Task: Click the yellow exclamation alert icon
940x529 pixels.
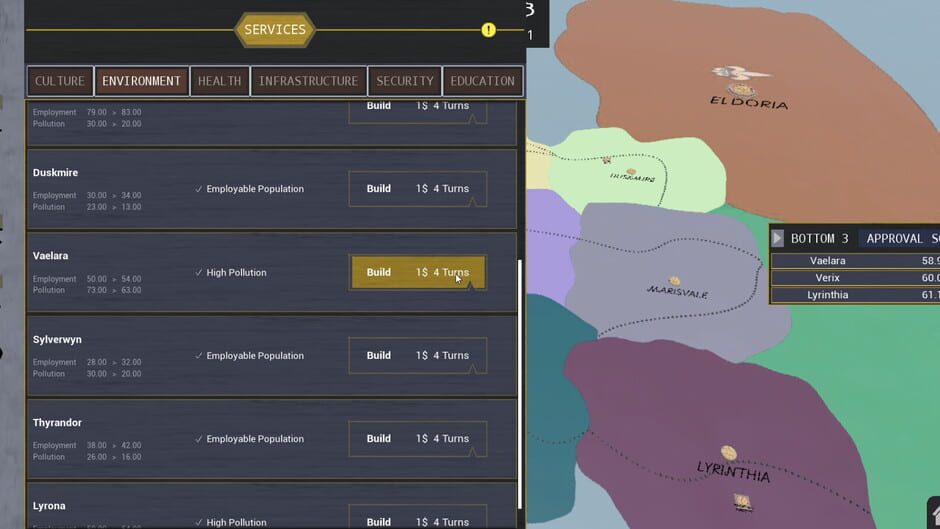Action: tap(488, 30)
